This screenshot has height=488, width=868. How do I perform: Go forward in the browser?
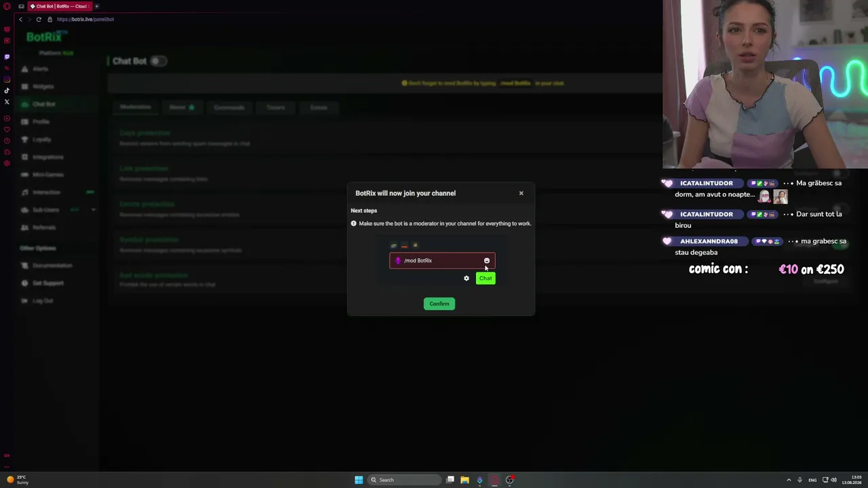point(29,19)
